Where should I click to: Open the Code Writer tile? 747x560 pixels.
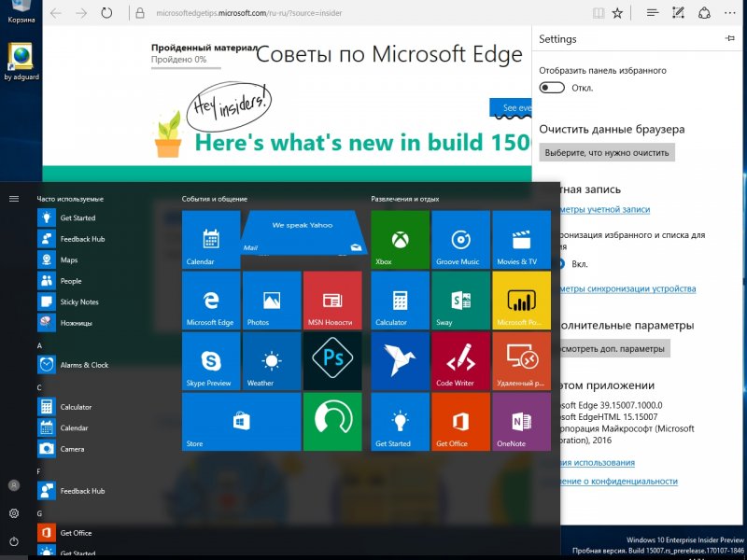coord(460,361)
